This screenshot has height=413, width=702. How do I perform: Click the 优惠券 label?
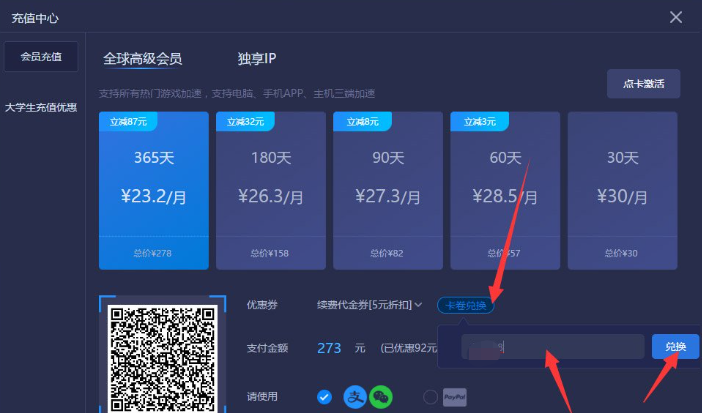click(x=262, y=305)
